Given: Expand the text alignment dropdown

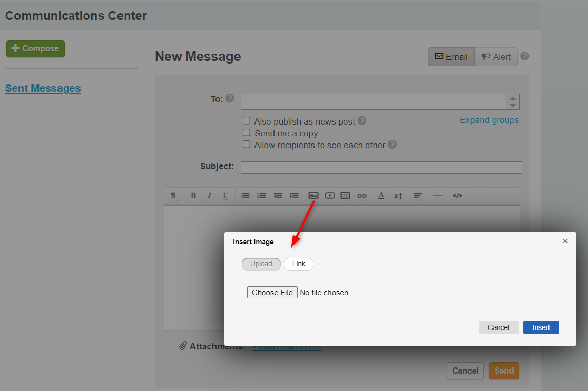Looking at the screenshot, I should point(418,196).
